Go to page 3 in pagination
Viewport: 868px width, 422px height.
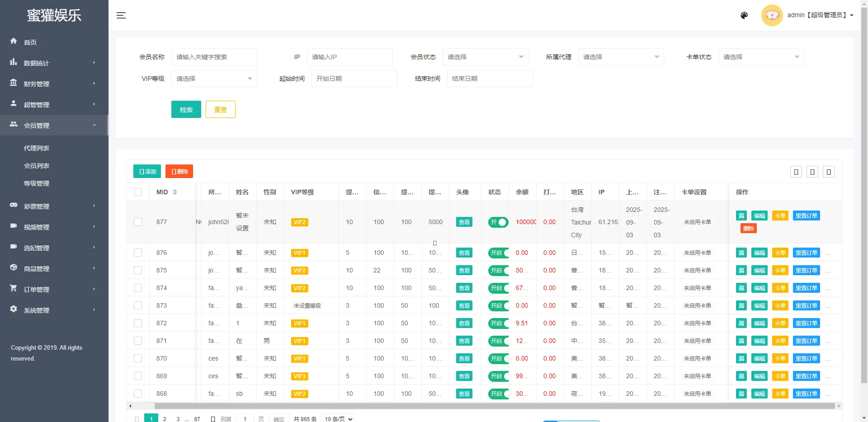(x=178, y=419)
